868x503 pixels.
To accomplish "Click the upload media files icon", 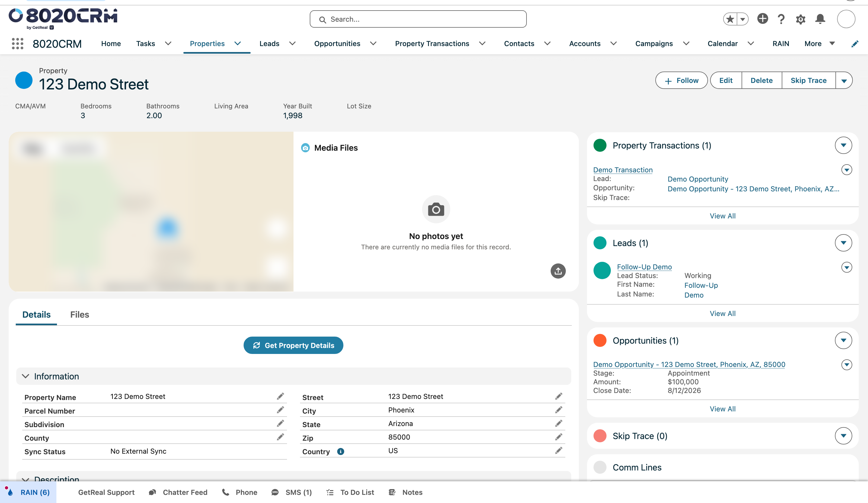I will coord(558,271).
